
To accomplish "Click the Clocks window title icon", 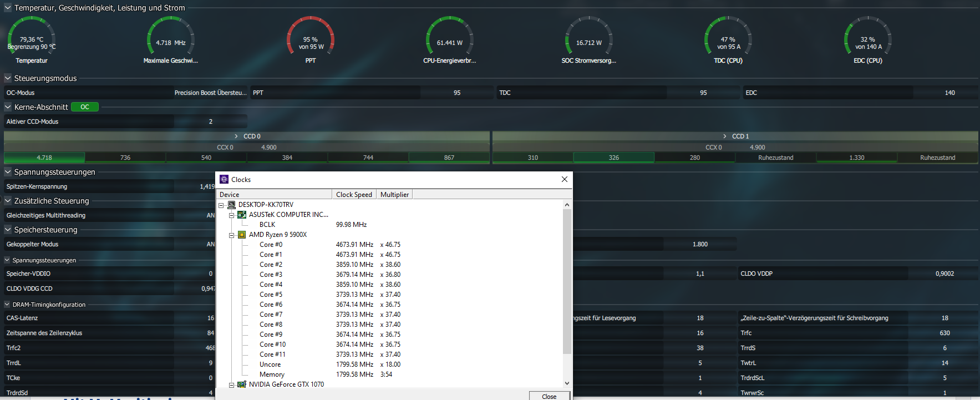I will coord(224,179).
